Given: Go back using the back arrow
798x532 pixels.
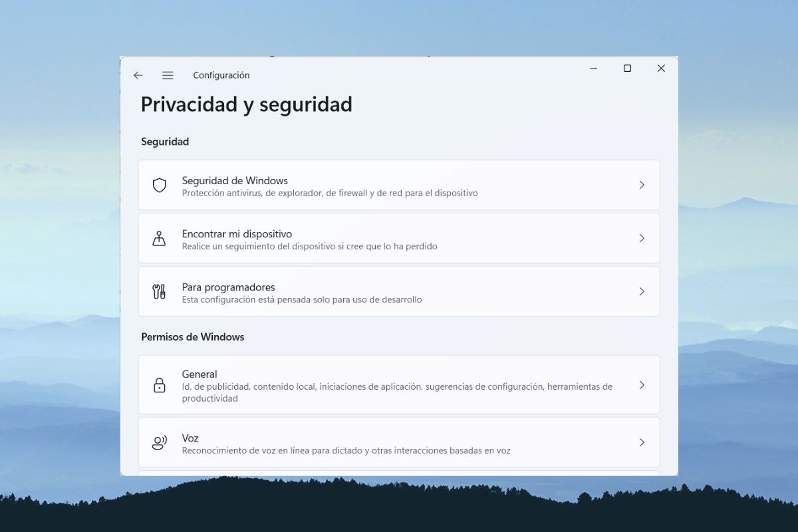Looking at the screenshot, I should click(x=138, y=76).
